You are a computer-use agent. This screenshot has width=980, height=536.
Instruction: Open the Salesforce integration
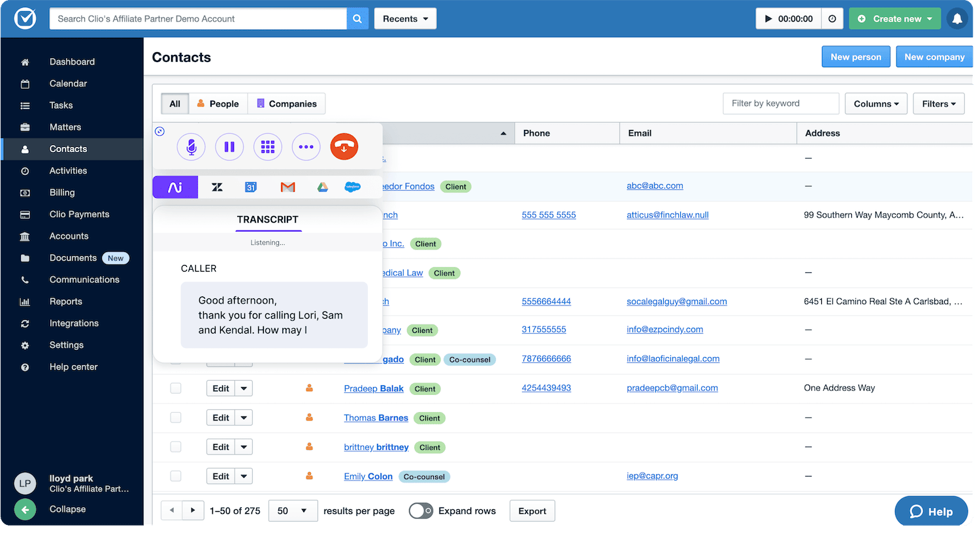pos(353,187)
